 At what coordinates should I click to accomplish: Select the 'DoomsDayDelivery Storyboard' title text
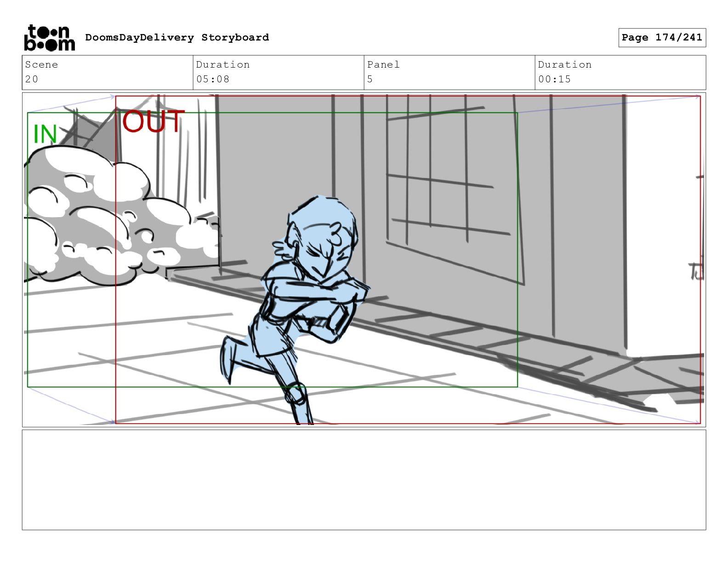[177, 38]
